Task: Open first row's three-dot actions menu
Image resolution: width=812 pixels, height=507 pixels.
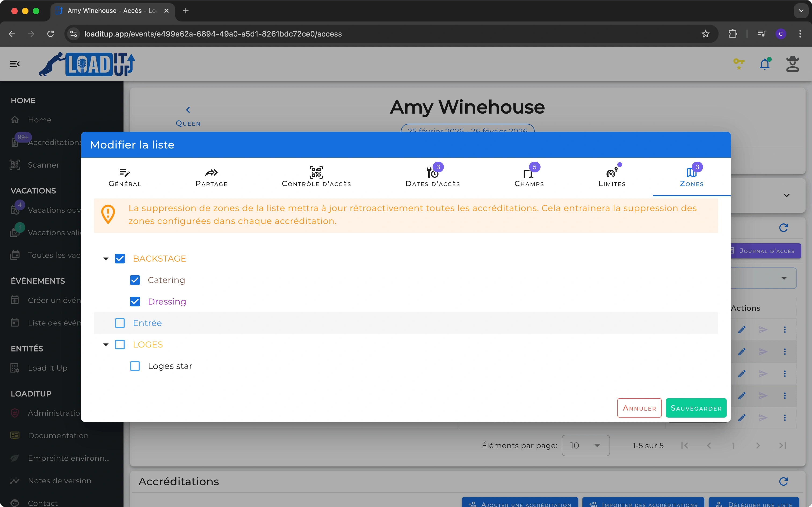Action: pyautogui.click(x=785, y=329)
